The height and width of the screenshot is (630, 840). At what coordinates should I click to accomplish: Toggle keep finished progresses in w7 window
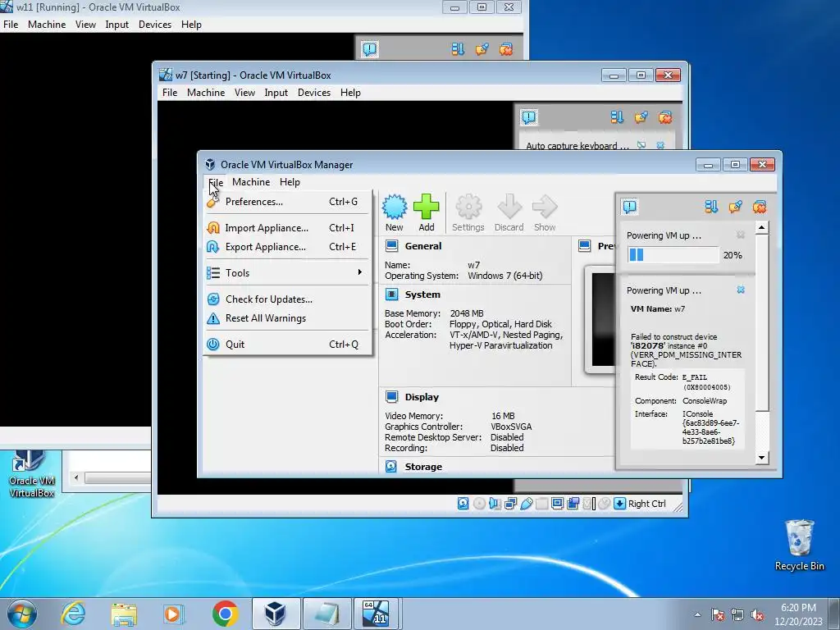[x=641, y=117]
